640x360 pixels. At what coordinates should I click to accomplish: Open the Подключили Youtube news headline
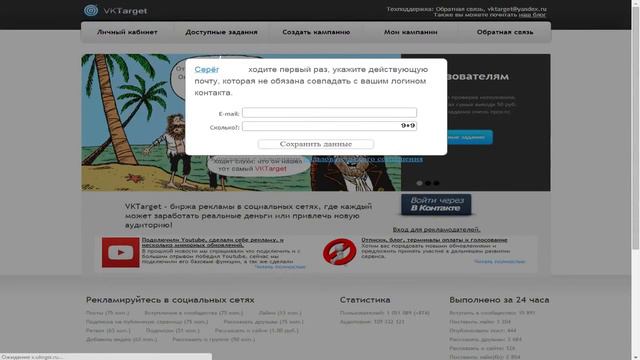212,242
